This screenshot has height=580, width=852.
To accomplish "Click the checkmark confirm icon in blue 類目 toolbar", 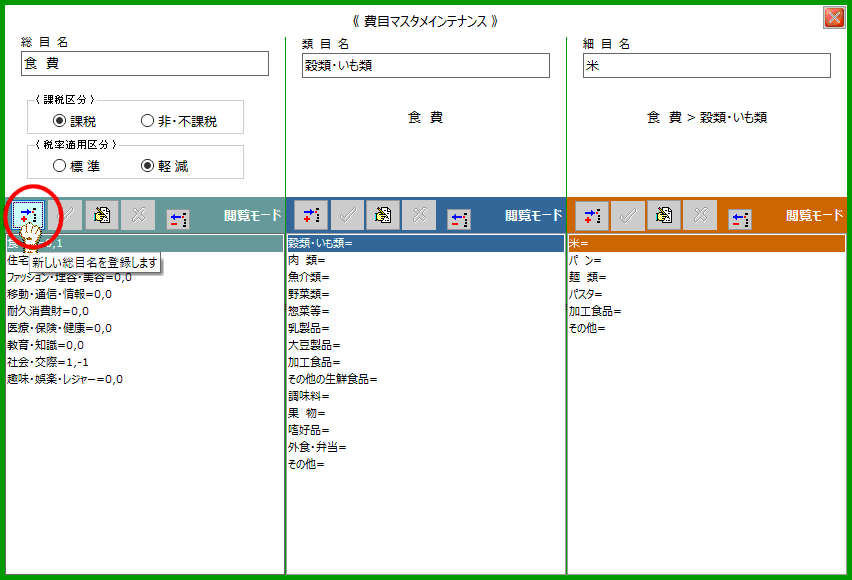I will 347,215.
